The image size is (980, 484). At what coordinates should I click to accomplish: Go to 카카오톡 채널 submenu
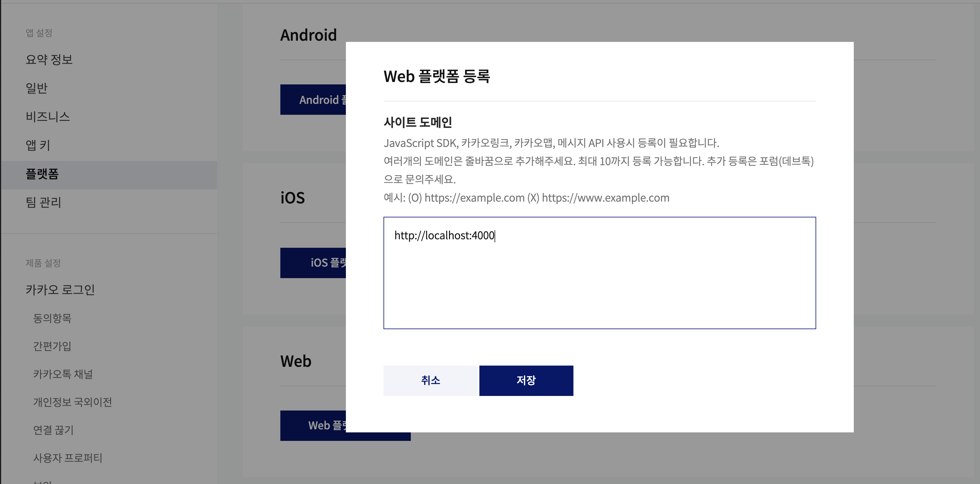[x=63, y=374]
